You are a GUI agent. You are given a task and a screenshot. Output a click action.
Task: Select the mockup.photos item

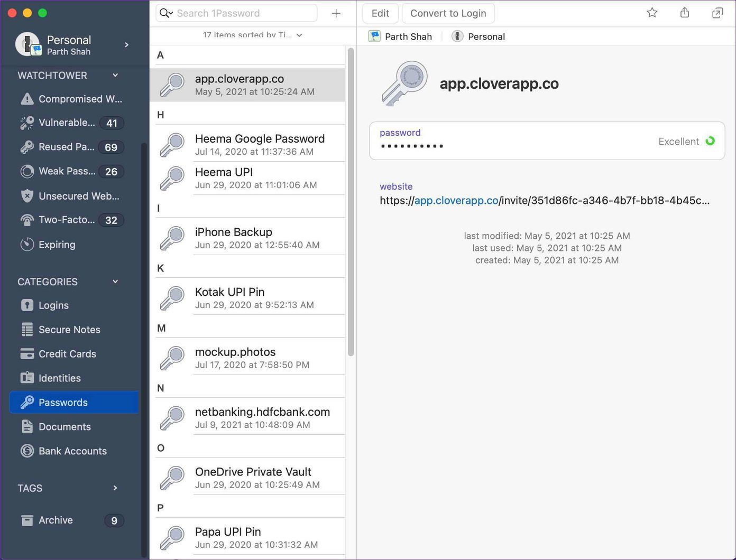tap(247, 358)
